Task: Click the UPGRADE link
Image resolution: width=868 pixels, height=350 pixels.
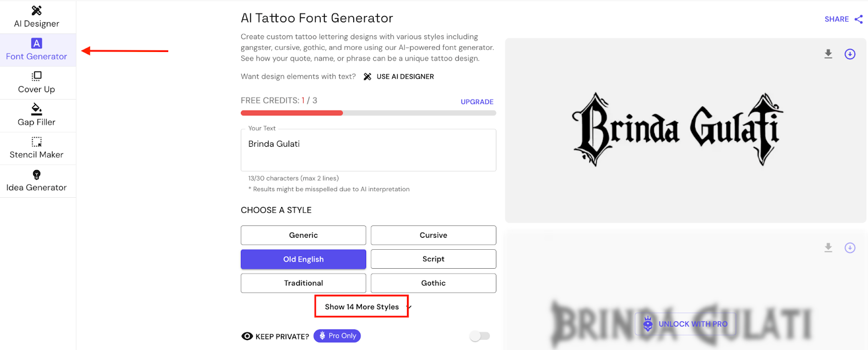Action: 476,101
